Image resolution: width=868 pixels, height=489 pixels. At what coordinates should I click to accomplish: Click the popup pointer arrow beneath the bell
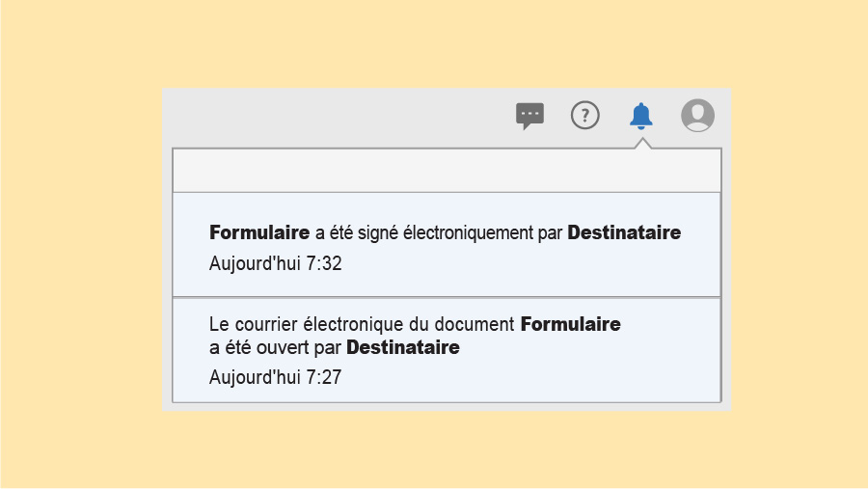tap(641, 144)
